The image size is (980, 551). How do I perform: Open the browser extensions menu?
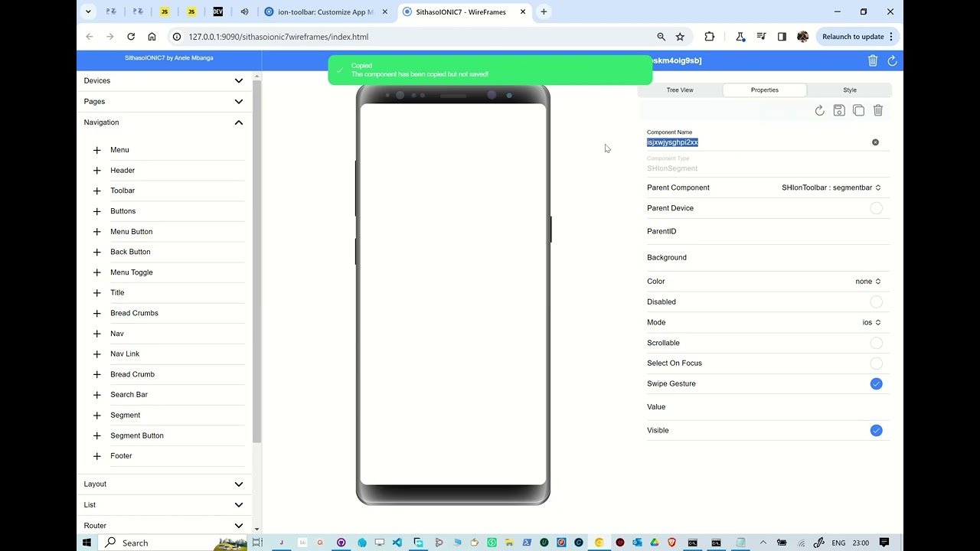(x=709, y=37)
